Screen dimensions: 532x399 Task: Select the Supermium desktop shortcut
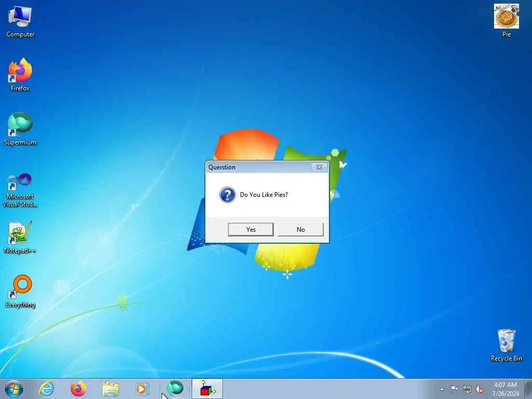click(x=20, y=129)
